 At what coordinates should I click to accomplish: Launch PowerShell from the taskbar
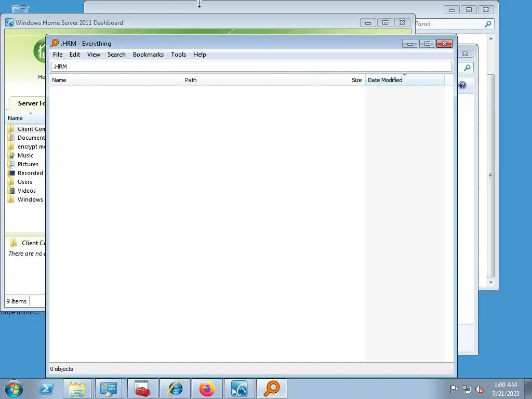(x=46, y=389)
